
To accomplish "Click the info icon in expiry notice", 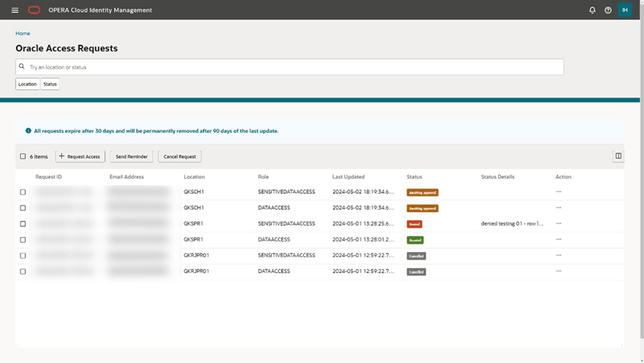I will tap(28, 130).
